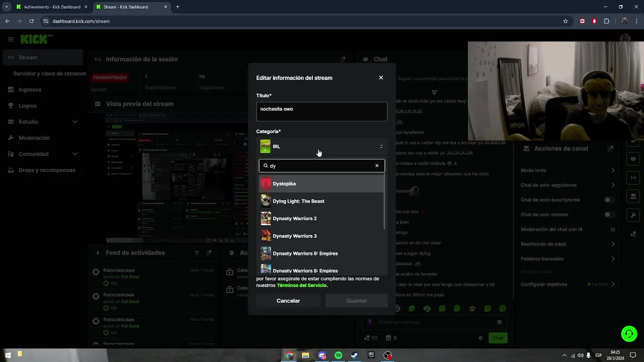Open a new browser tab
The image size is (644, 362).
[178, 7]
